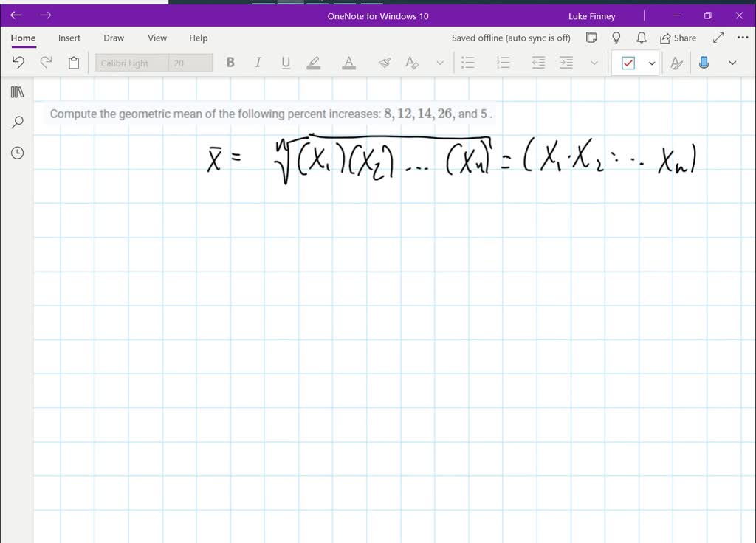Open Recent Notes list
Image resolution: width=756 pixels, height=543 pixels.
(16, 153)
